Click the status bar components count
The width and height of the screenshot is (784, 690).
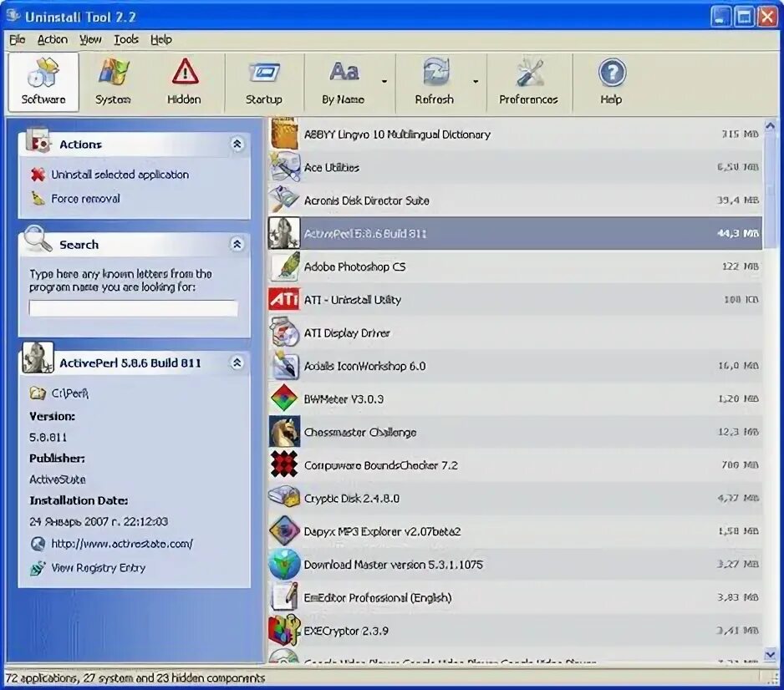135,678
